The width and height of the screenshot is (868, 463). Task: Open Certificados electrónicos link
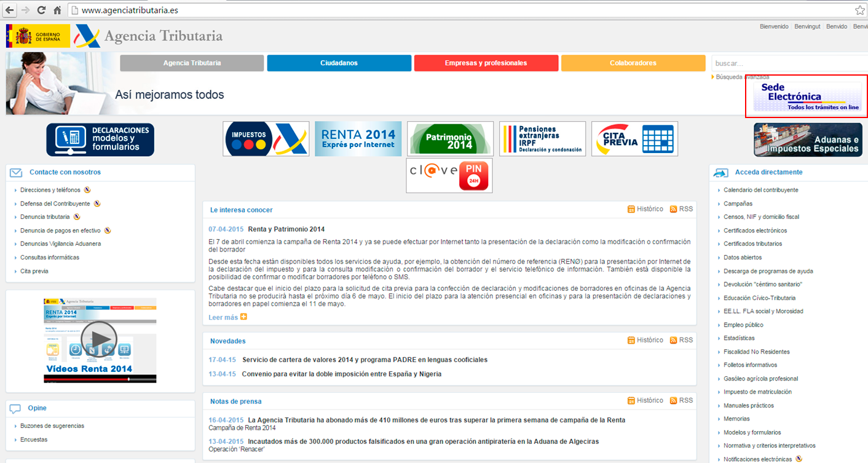(x=755, y=231)
